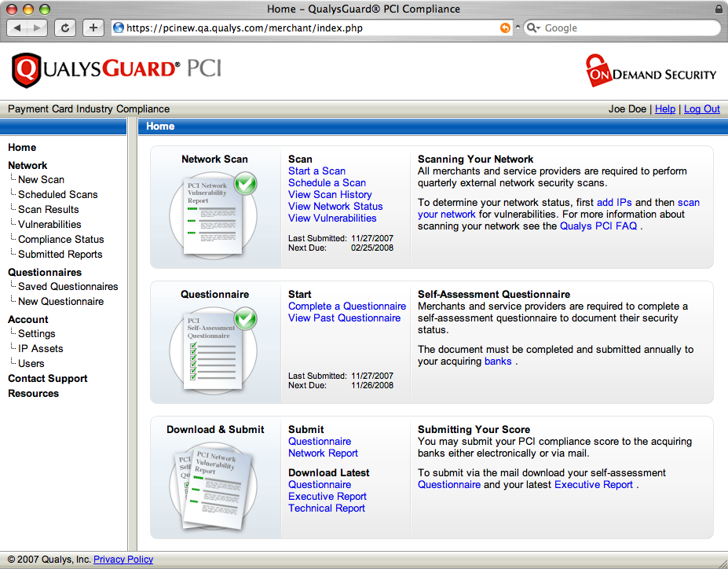Open Saved Questionnaires from the sidebar

coord(68,286)
